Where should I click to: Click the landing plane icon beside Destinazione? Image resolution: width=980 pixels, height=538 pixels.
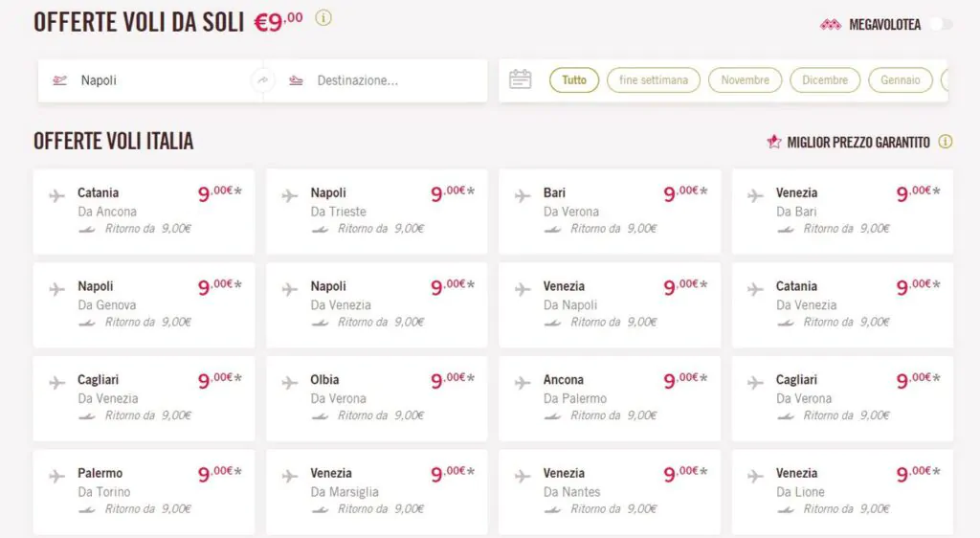click(297, 80)
